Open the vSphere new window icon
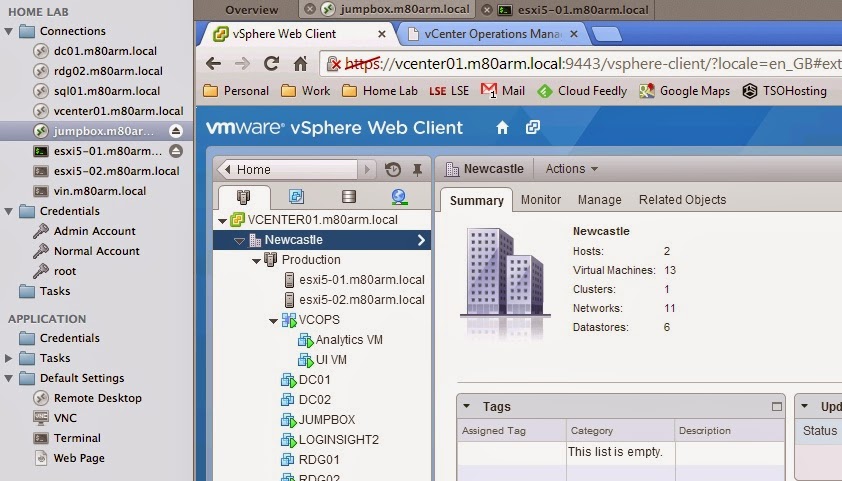842x481 pixels. tap(533, 127)
